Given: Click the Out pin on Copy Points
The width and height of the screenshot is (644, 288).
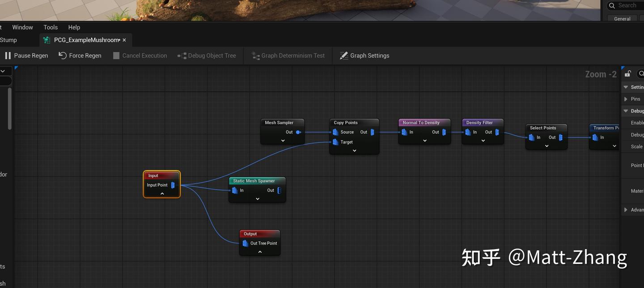Looking at the screenshot, I should tap(372, 132).
